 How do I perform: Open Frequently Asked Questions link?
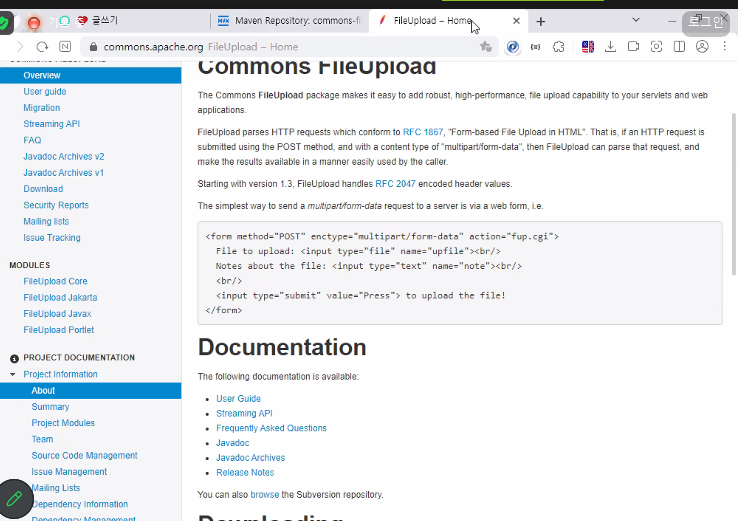pyautogui.click(x=271, y=428)
